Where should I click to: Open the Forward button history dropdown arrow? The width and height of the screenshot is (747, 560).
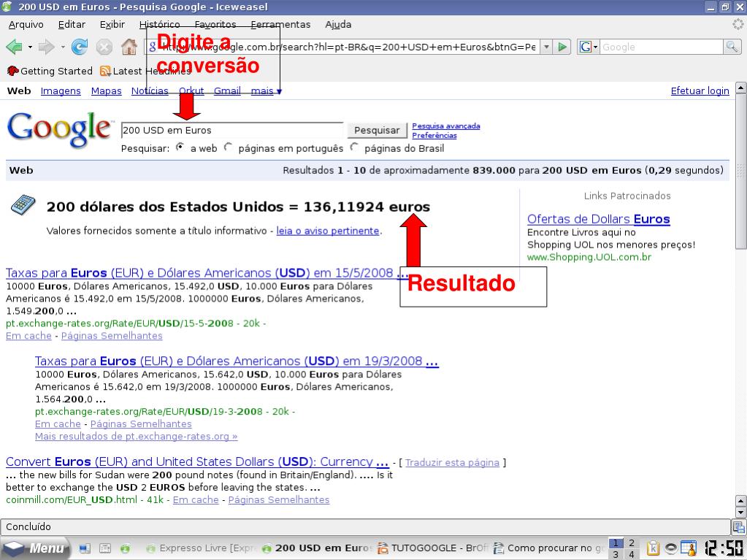62,47
